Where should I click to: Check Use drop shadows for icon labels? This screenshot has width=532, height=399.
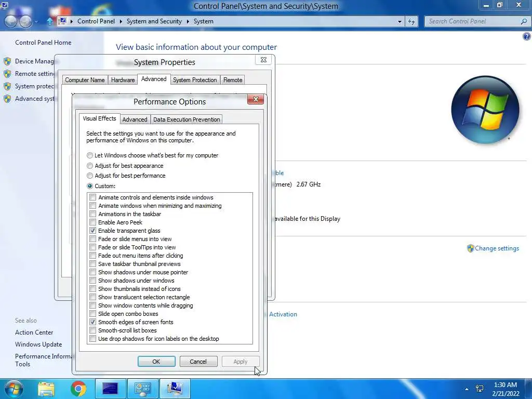click(92, 339)
